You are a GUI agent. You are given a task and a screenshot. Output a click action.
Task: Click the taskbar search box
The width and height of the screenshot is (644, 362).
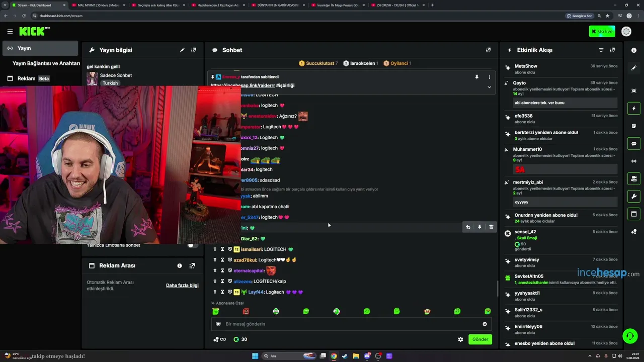(289, 356)
